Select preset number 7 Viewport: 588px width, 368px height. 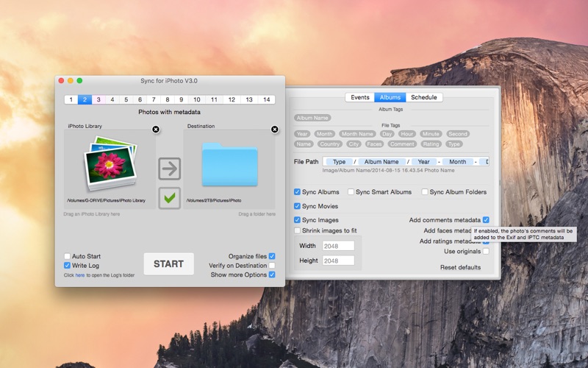click(x=154, y=99)
